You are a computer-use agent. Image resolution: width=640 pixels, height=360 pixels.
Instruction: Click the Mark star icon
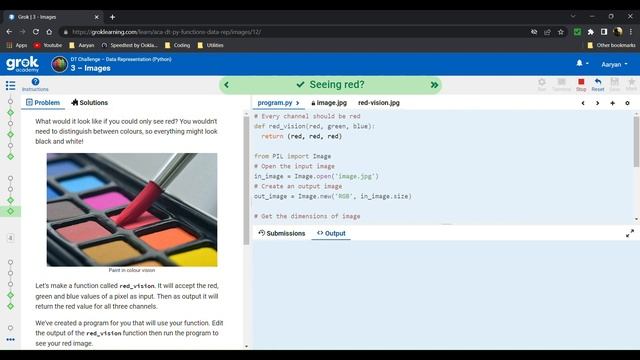pyautogui.click(x=631, y=84)
